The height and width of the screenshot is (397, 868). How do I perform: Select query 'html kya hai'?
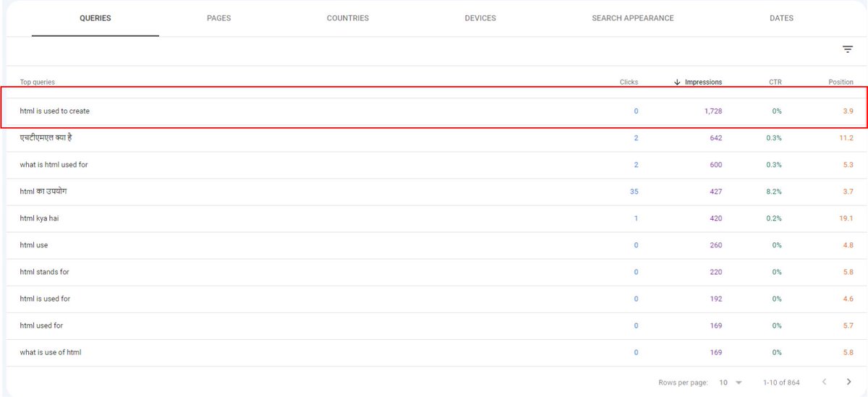point(39,218)
